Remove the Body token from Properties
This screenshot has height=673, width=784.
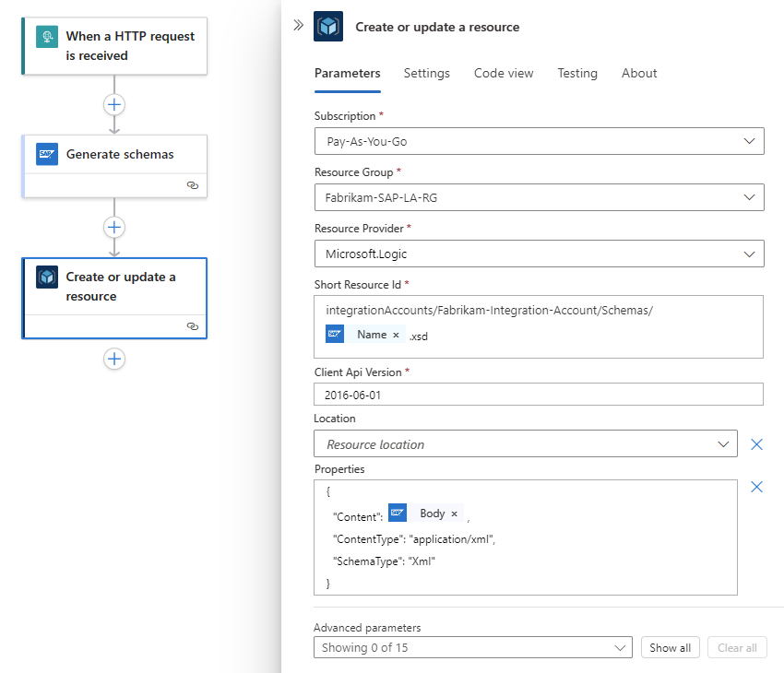454,514
